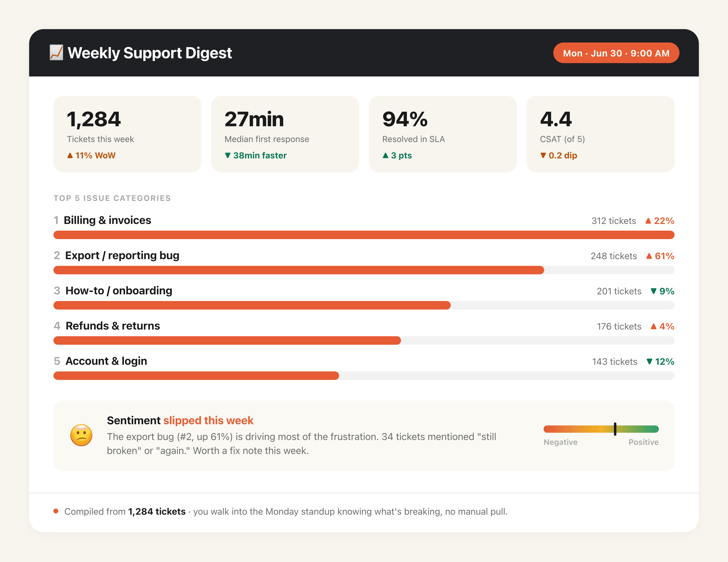
Task: Click the "176 tickets" count
Action: [619, 327]
